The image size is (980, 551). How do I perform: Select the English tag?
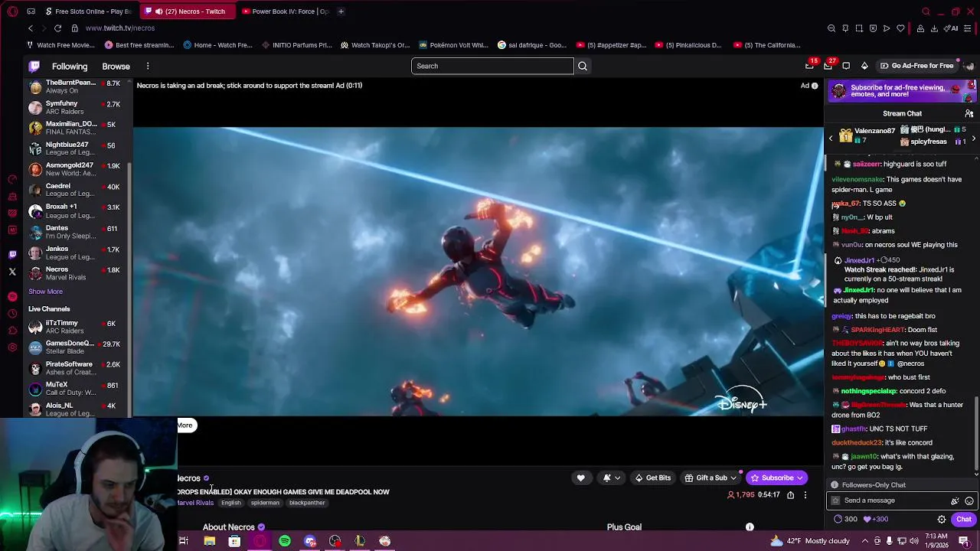pyautogui.click(x=230, y=503)
